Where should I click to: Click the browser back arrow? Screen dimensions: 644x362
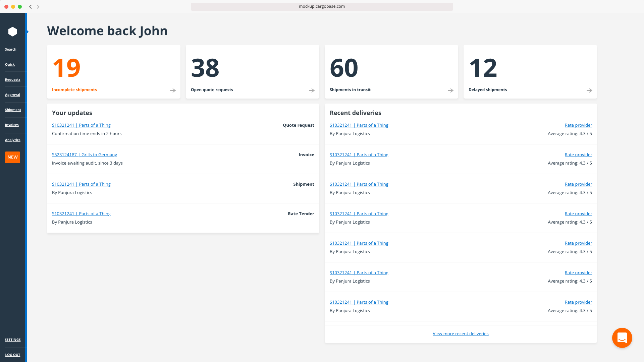click(x=30, y=6)
